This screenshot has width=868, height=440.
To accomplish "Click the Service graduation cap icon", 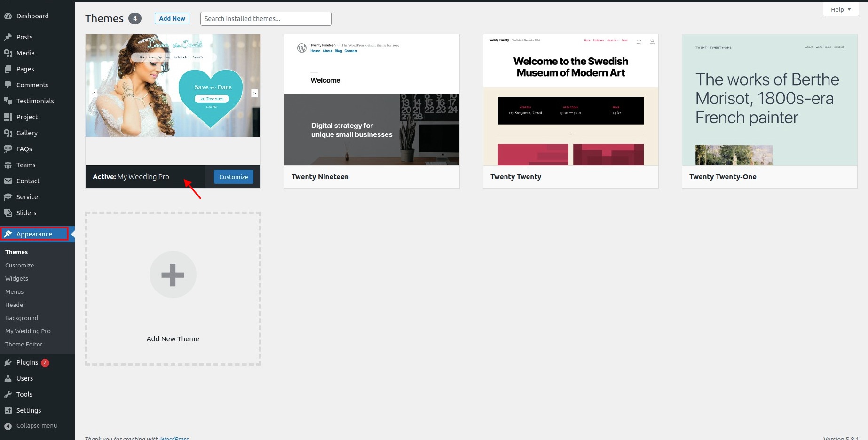I will [8, 197].
